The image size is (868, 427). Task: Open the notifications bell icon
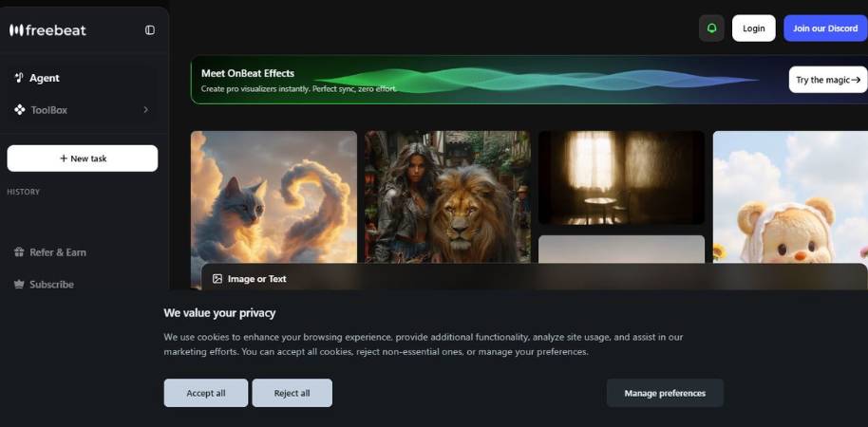711,28
